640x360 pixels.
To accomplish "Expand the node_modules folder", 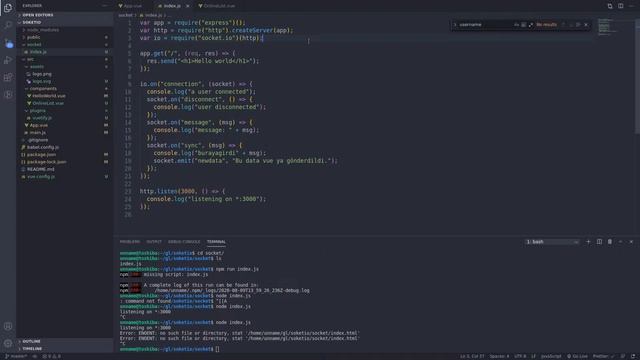I will click(64, 30).
